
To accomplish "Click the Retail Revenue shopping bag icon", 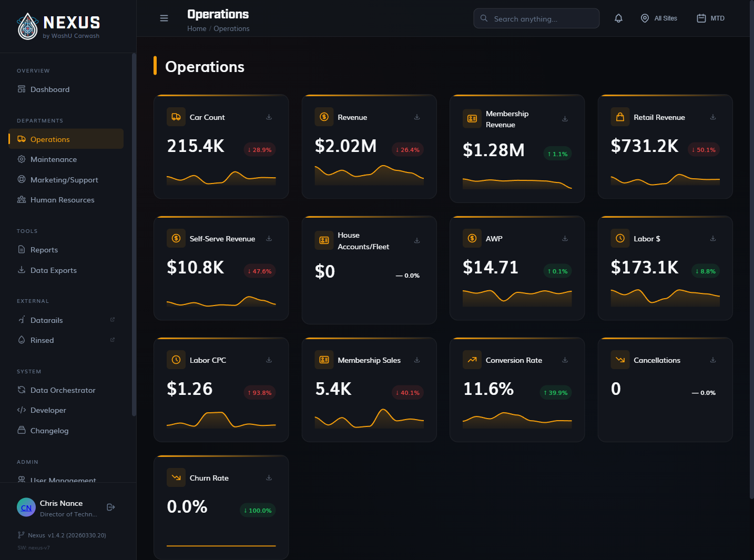I will point(620,117).
